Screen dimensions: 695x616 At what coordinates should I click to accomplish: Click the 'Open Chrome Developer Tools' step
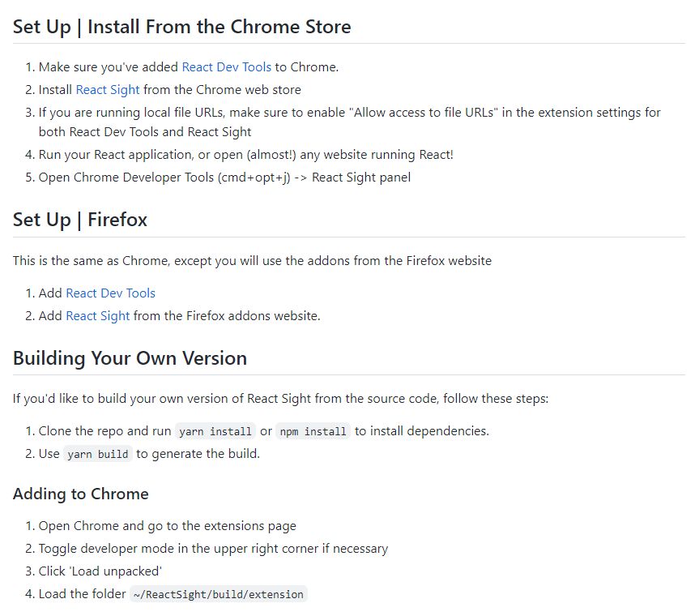pyautogui.click(x=224, y=178)
